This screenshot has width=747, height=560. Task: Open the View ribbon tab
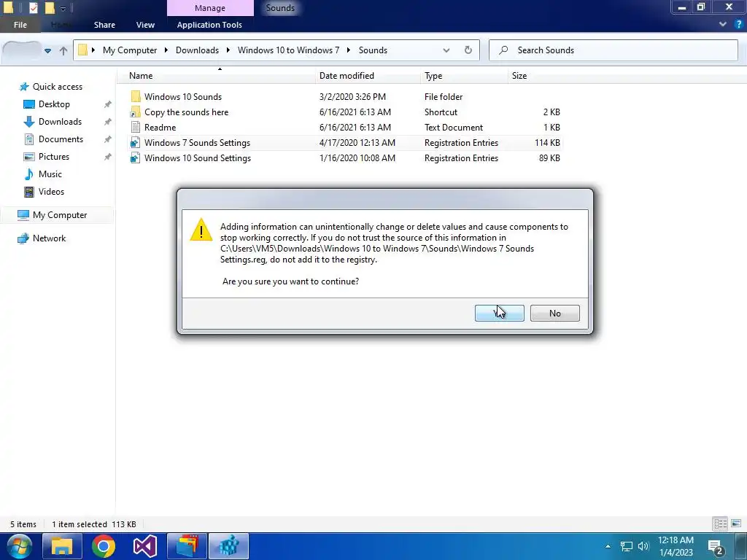145,25
